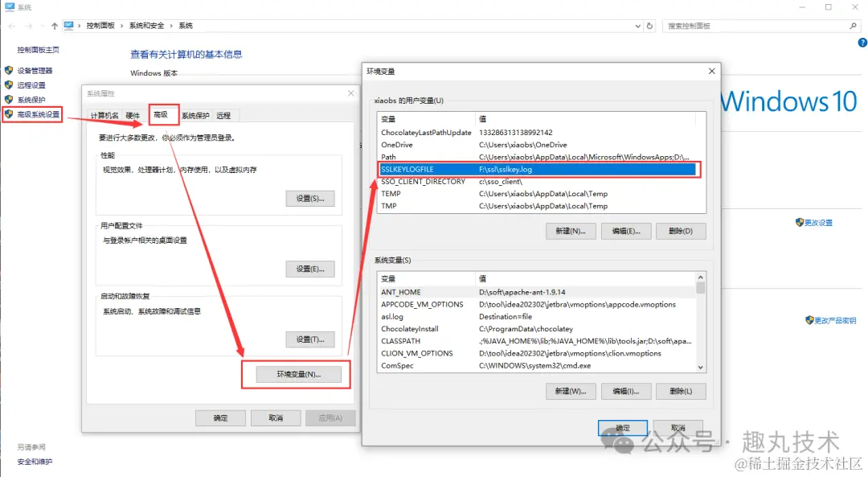The width and height of the screenshot is (868, 477).
Task: Click system variables Value column header
Action: pos(585,278)
